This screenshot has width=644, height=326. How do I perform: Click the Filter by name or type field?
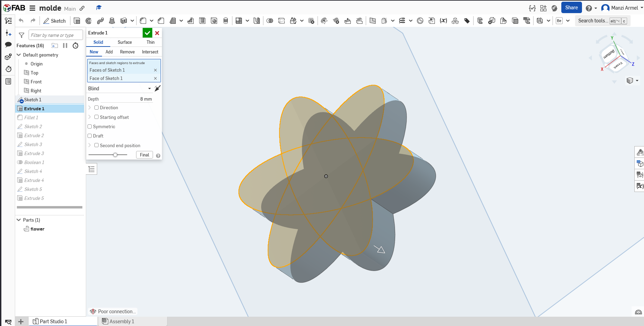(56, 35)
